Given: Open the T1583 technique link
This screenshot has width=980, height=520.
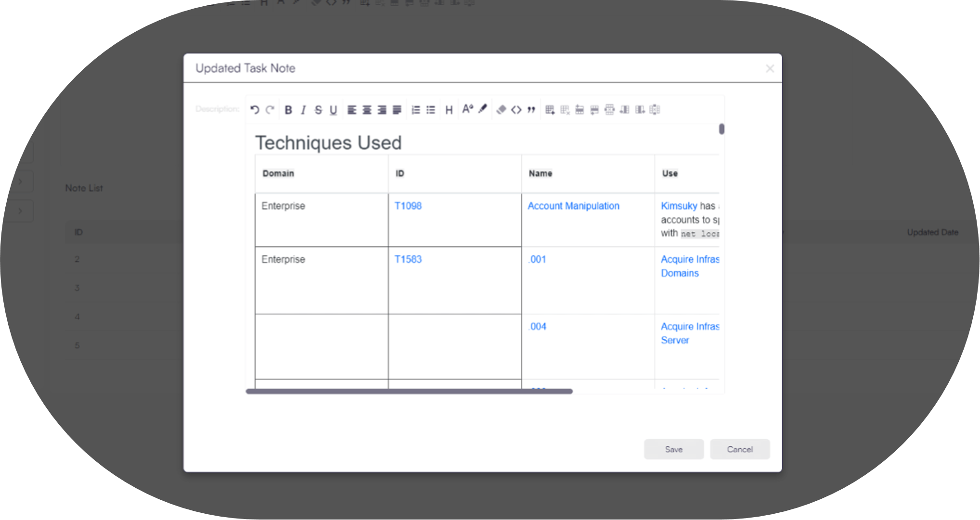Looking at the screenshot, I should pos(408,259).
